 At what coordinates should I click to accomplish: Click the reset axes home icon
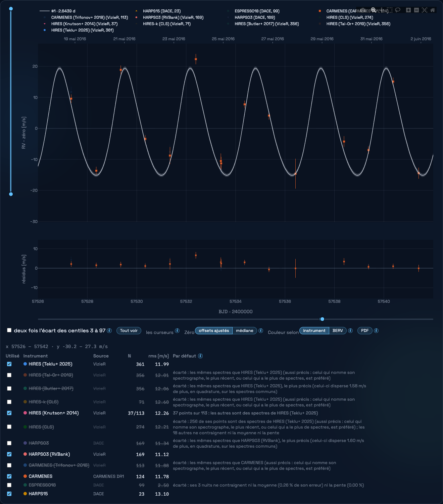[433, 10]
